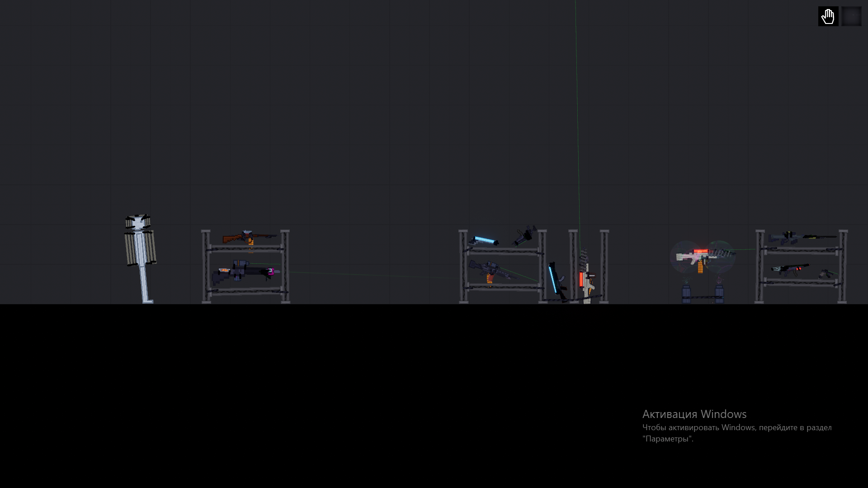The image size is (868, 488).
Task: Click the dark empty slot beside the hand tool
Action: click(x=851, y=16)
